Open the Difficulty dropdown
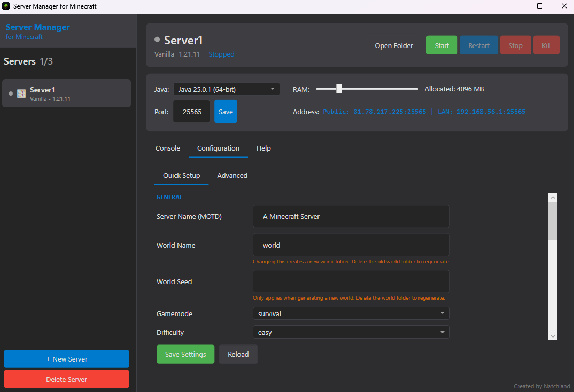This screenshot has width=574, height=392. click(x=351, y=332)
